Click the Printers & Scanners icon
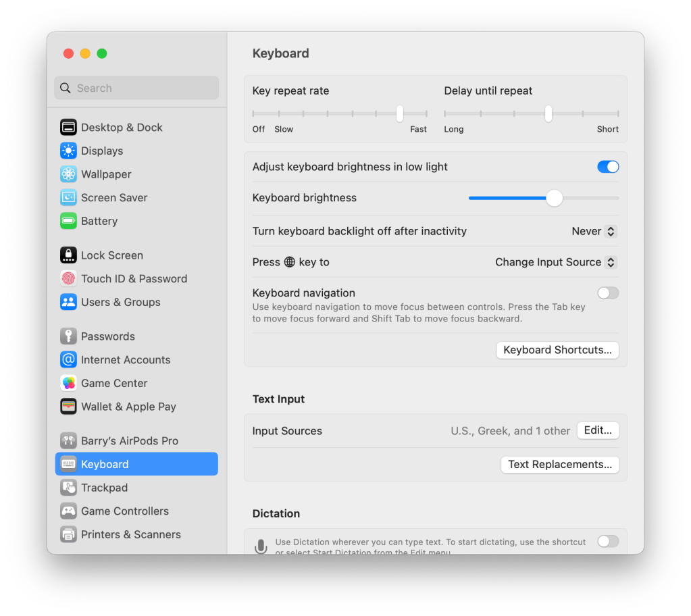The image size is (691, 616). pyautogui.click(x=68, y=534)
